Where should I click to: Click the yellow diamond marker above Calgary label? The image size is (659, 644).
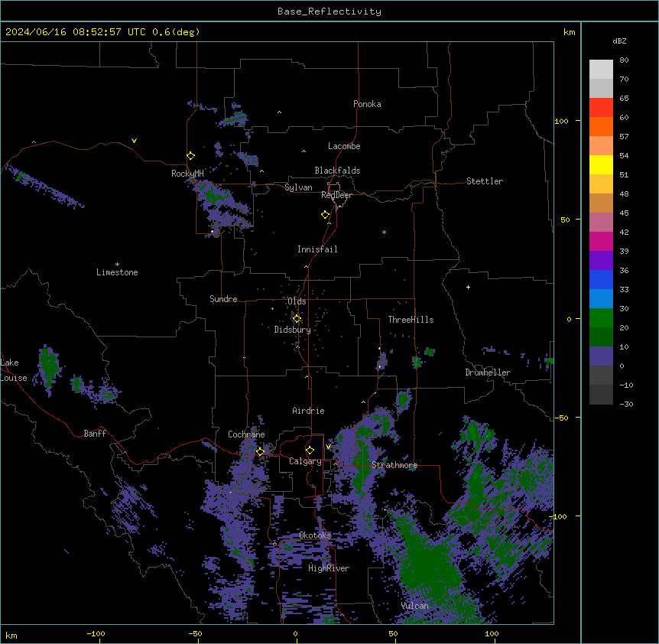click(x=310, y=450)
